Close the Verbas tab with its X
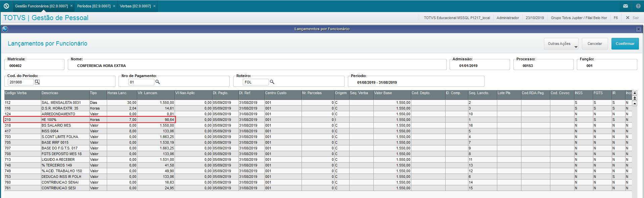Image resolution: width=644 pixels, height=198 pixels. [x=154, y=6]
